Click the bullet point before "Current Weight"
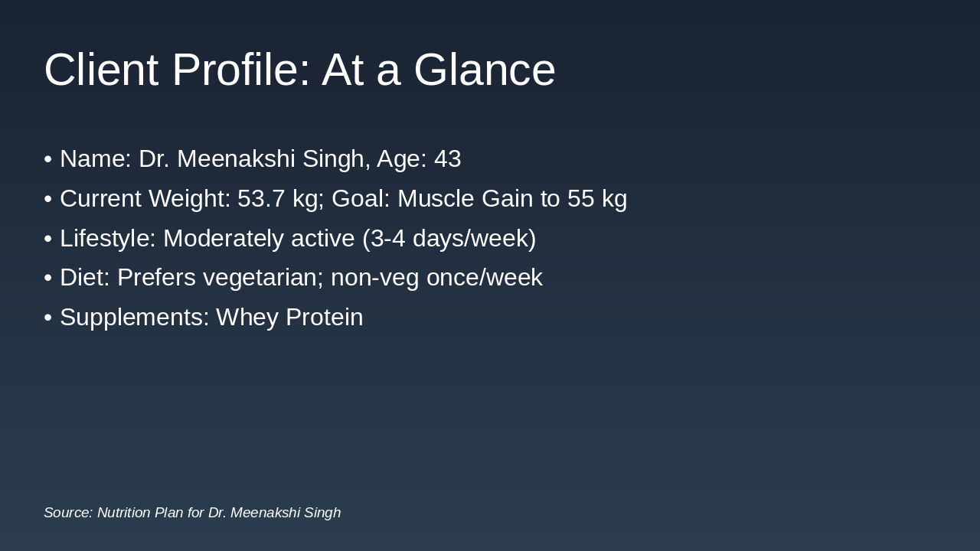This screenshot has height=551, width=980. pos(48,199)
